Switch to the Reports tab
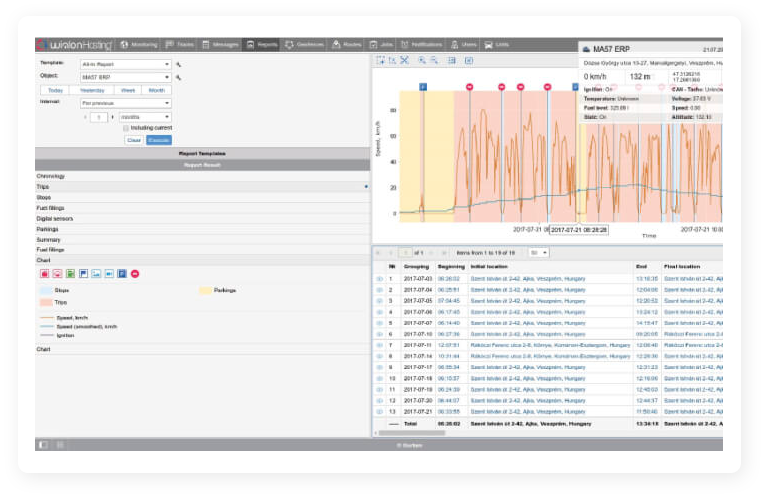This screenshot has height=494, width=772. (262, 45)
